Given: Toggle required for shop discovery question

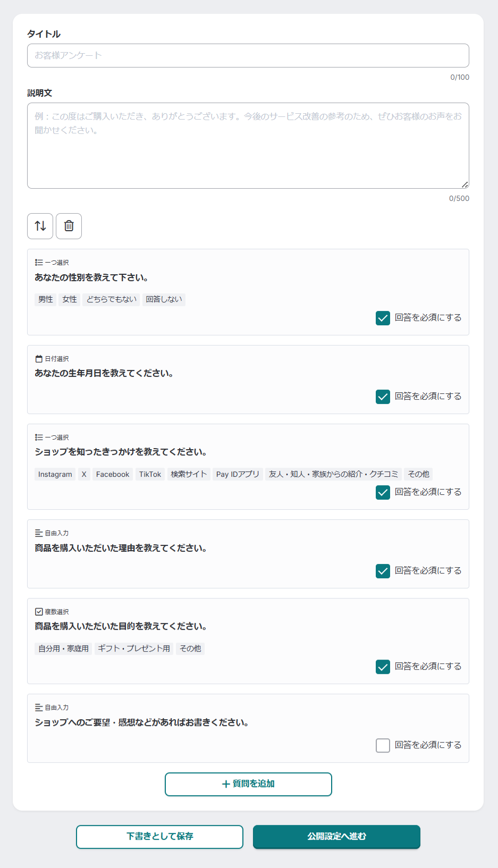Looking at the screenshot, I should [383, 492].
